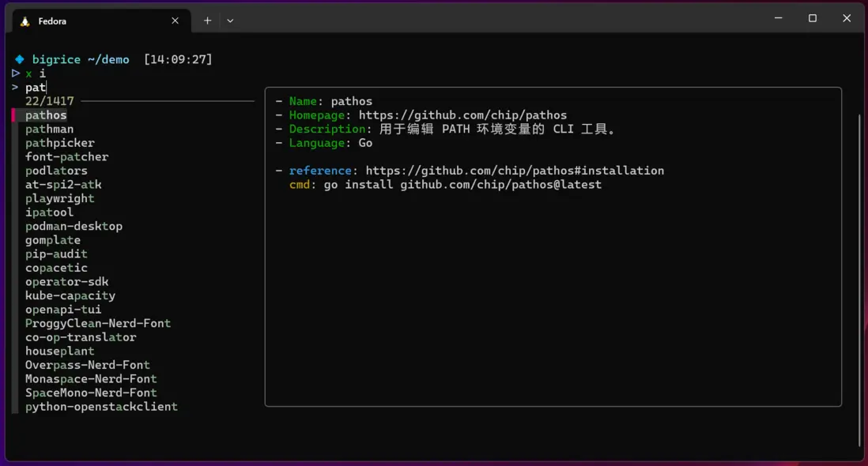
Task: Select podman-desktop in the list
Action: 74,226
